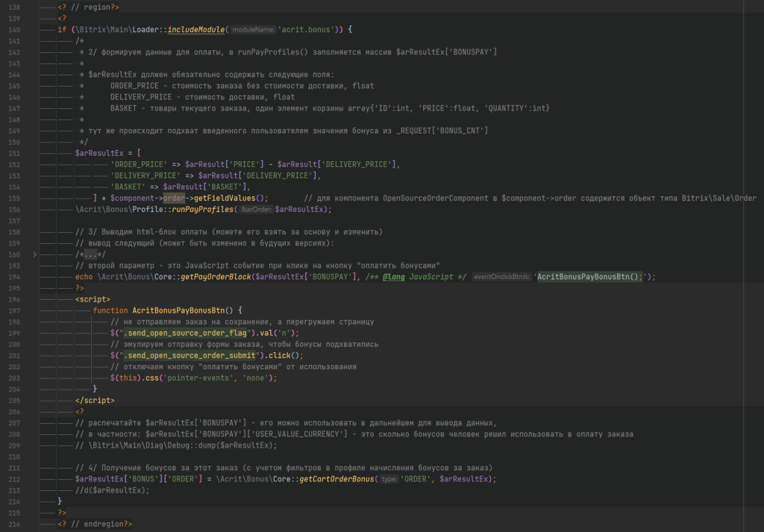Click the type parameter hint on line 212
The height and width of the screenshot is (532, 764).
point(389,479)
